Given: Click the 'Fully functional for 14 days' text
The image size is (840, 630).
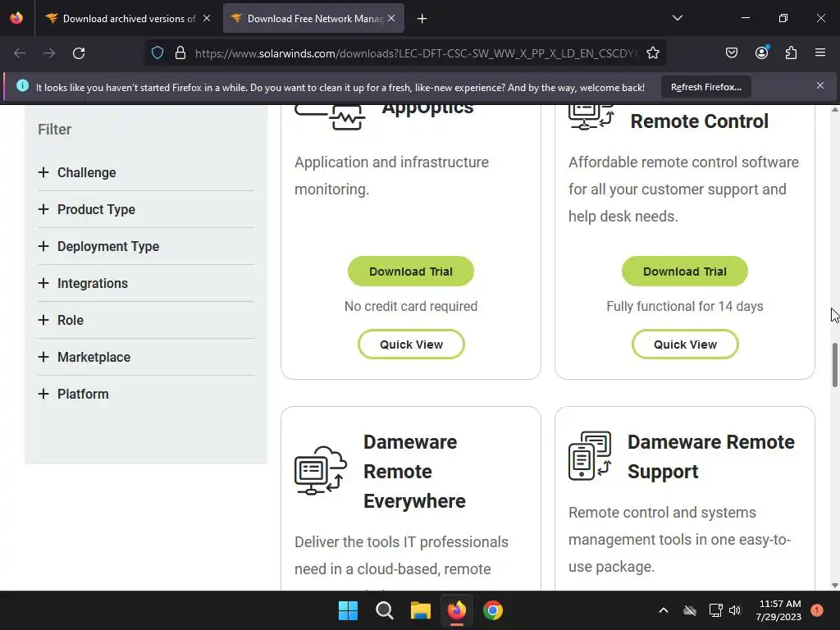Looking at the screenshot, I should pos(685,307).
